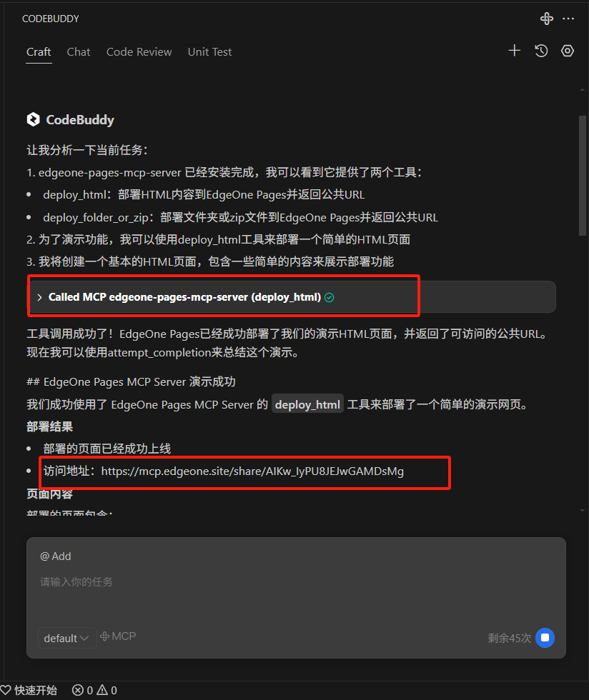Click @ Add context button
589x700 pixels.
(x=56, y=556)
